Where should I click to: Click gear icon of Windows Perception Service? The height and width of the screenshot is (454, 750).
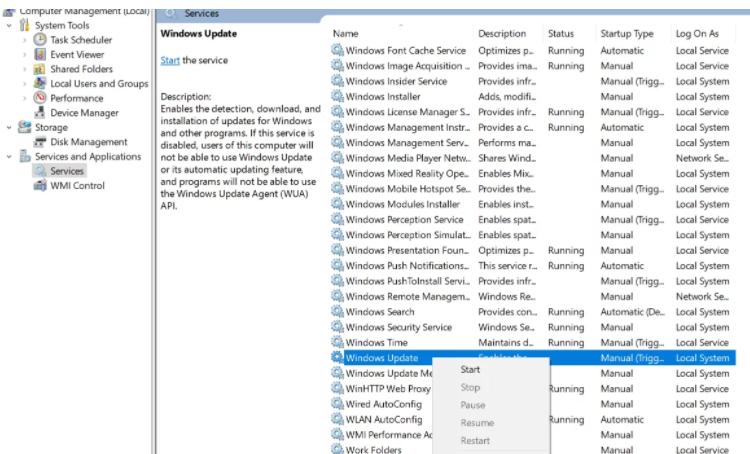pos(337,219)
